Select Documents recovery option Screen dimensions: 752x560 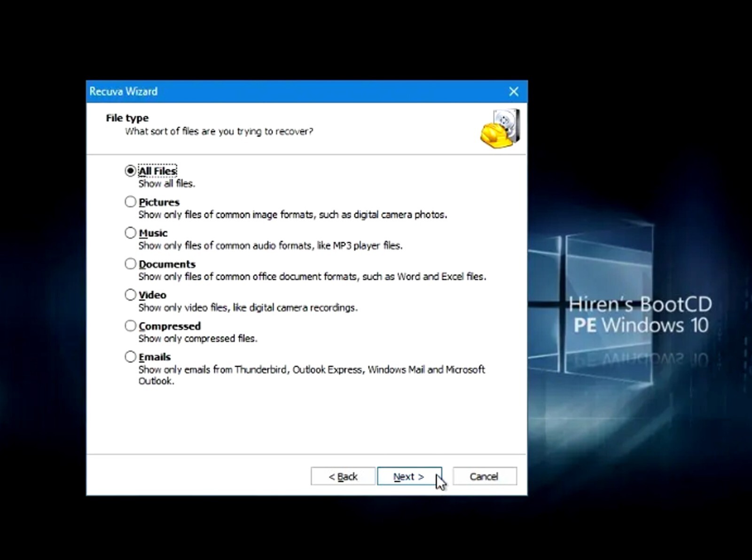(x=130, y=263)
